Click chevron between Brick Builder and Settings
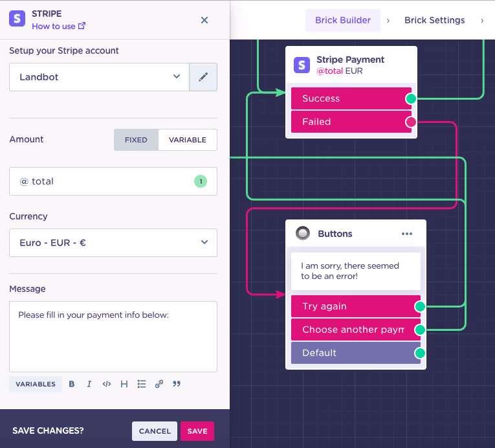 tap(388, 21)
